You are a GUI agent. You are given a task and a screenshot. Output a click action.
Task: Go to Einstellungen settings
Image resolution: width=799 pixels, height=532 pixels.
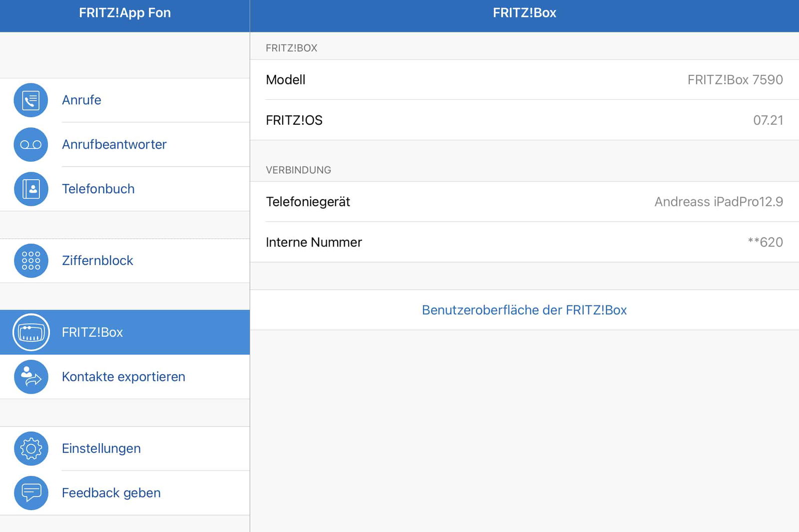coord(101,449)
